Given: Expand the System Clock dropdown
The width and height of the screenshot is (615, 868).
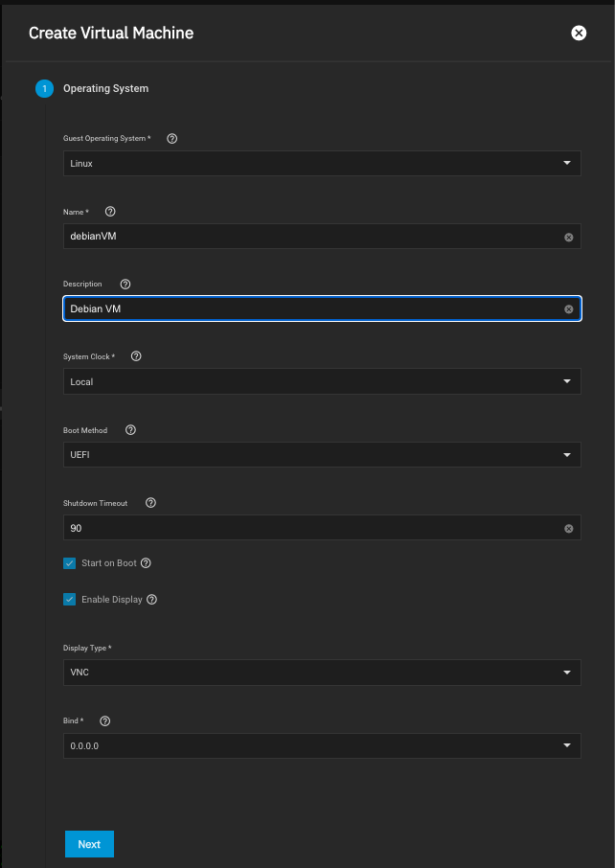Looking at the screenshot, I should coord(321,381).
